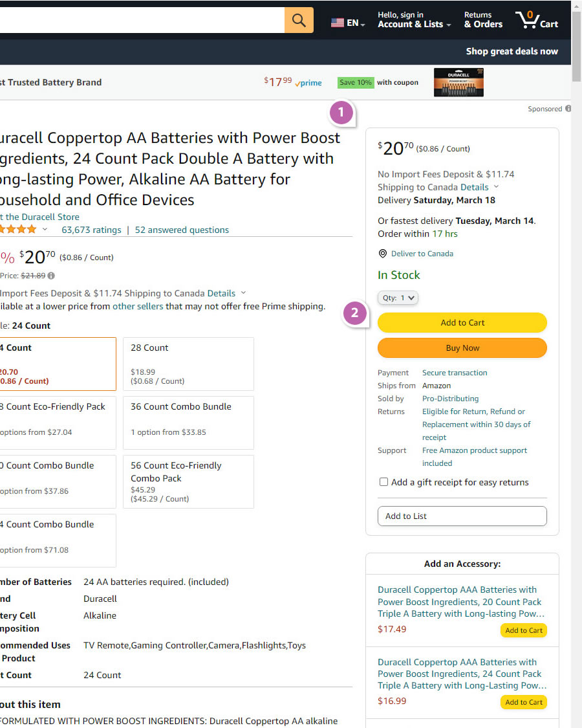Open the shopping cart icon
The height and width of the screenshot is (728, 582).
[x=536, y=20]
